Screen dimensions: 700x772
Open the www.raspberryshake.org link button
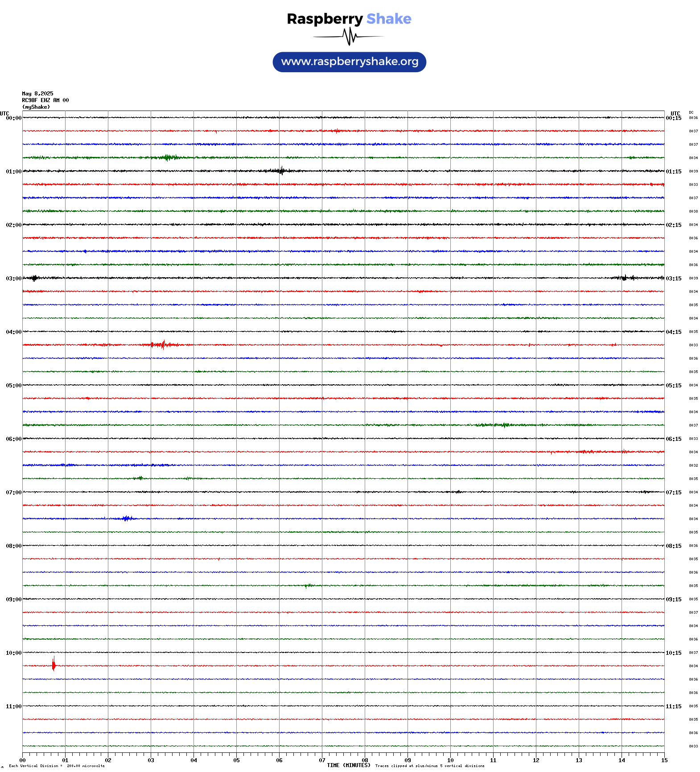(x=350, y=62)
